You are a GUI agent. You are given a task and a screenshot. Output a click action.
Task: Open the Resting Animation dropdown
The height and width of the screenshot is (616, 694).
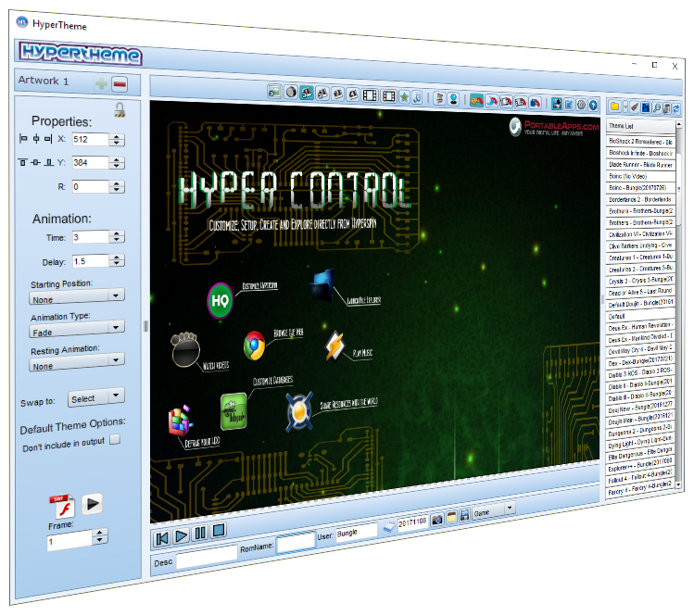(77, 362)
